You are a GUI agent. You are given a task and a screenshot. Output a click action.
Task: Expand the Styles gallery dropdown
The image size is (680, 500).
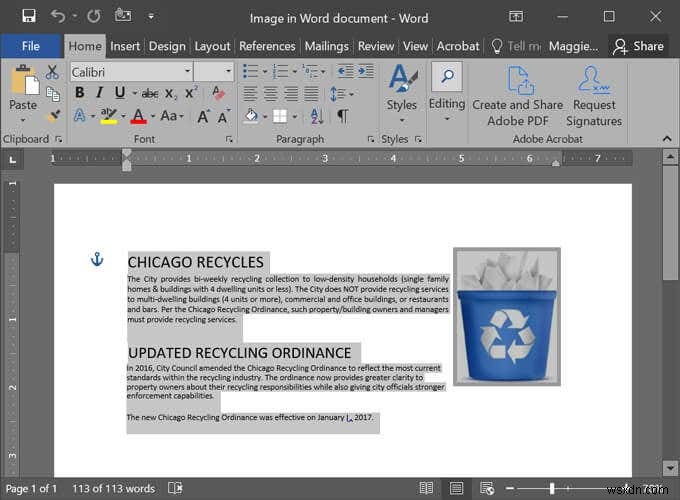(402, 120)
